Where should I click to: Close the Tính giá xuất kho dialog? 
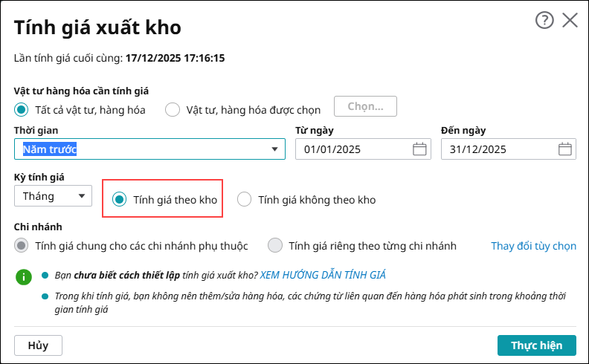click(x=570, y=21)
